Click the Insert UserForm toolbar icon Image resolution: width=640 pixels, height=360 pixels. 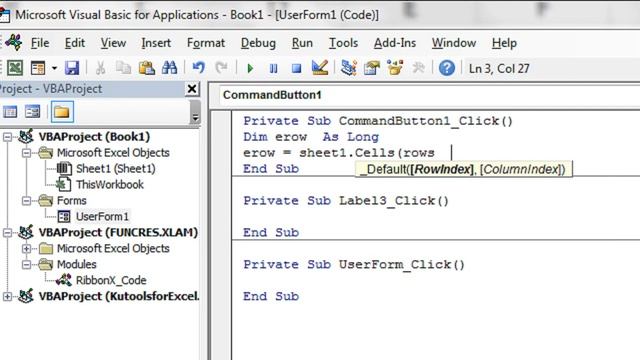point(38,68)
